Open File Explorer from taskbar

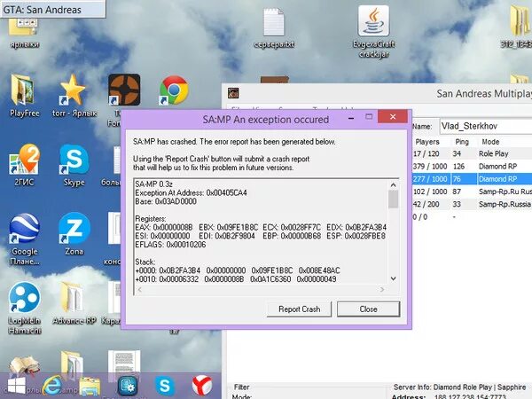pos(90,387)
